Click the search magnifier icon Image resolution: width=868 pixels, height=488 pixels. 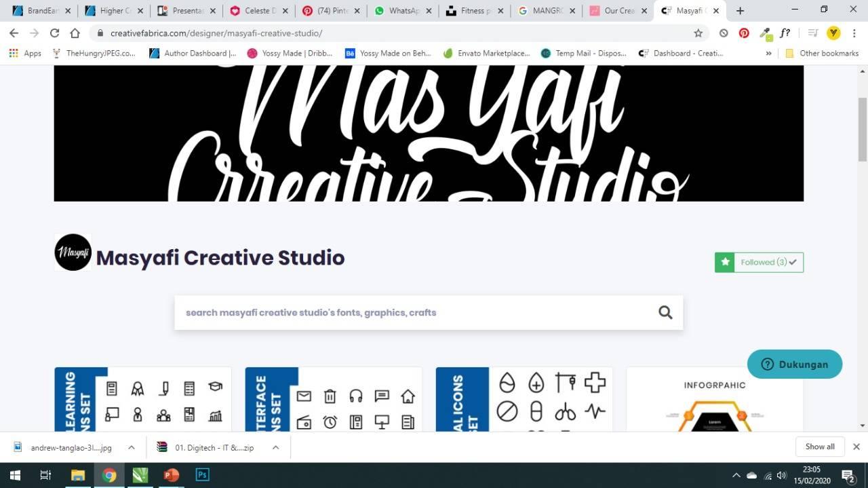click(665, 312)
